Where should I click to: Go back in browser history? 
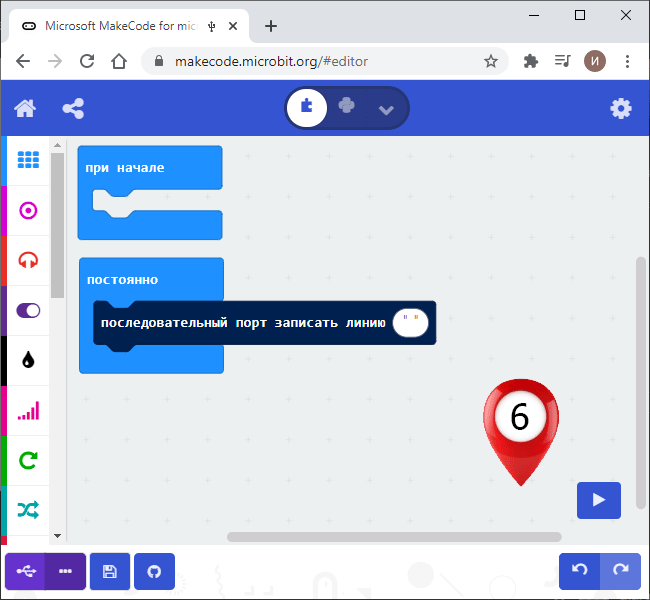(23, 61)
